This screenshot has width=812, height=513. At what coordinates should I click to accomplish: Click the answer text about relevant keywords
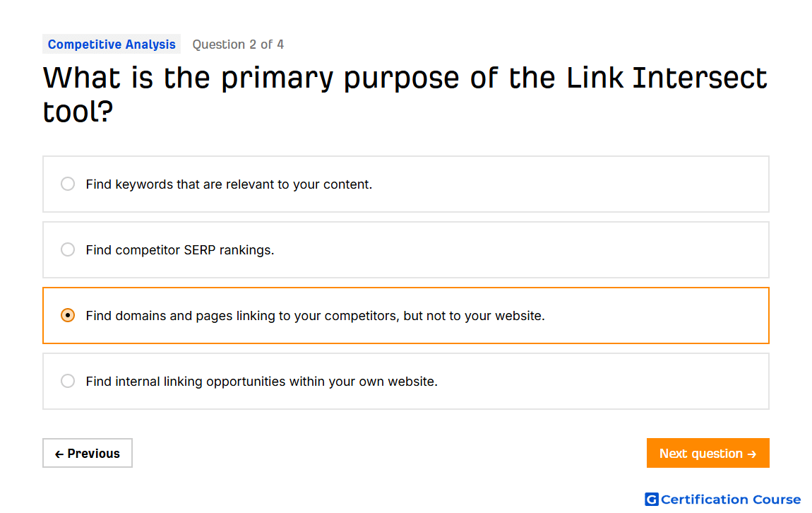(x=229, y=184)
